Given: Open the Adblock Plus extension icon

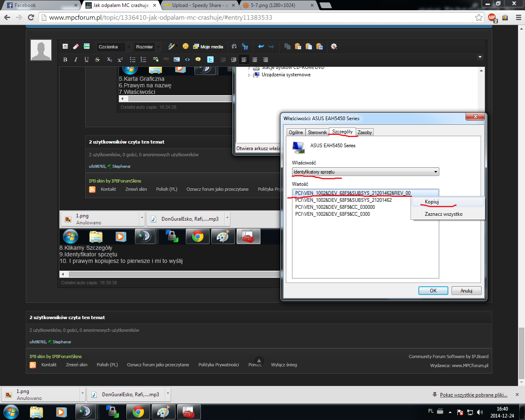Looking at the screenshot, I should click(x=492, y=17).
